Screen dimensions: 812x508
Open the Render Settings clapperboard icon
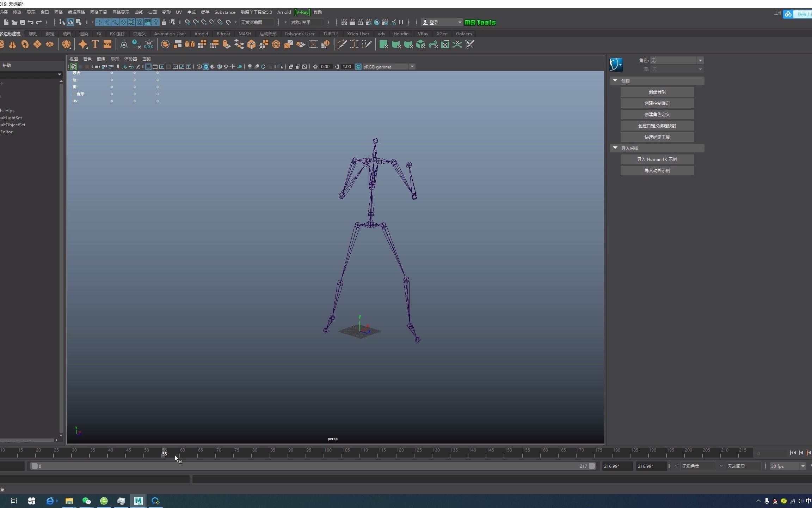click(368, 22)
